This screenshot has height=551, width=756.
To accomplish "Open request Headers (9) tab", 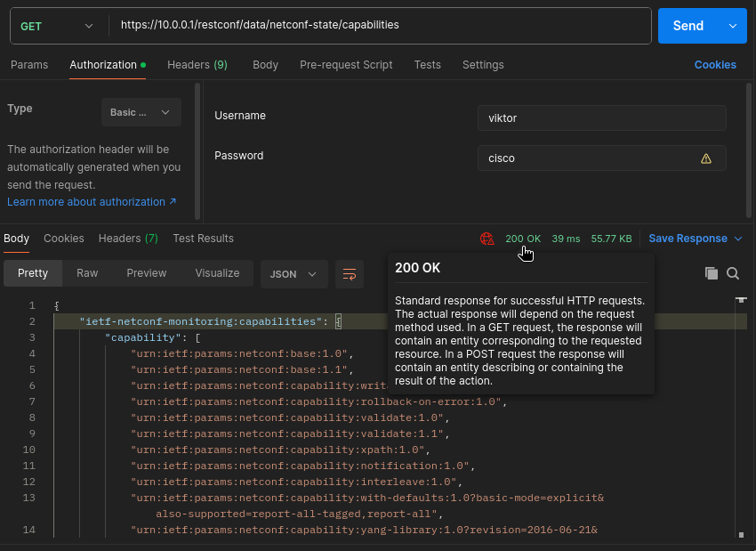I will [x=197, y=65].
